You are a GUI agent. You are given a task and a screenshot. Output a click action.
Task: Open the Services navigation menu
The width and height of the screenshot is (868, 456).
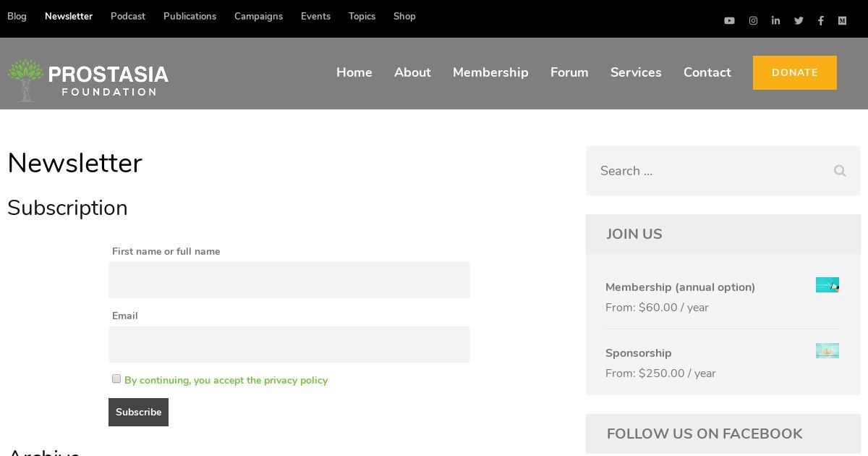(x=636, y=72)
